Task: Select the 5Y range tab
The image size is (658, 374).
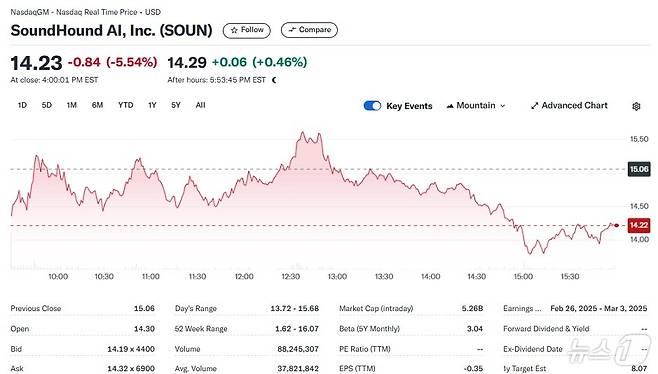Action: click(176, 105)
